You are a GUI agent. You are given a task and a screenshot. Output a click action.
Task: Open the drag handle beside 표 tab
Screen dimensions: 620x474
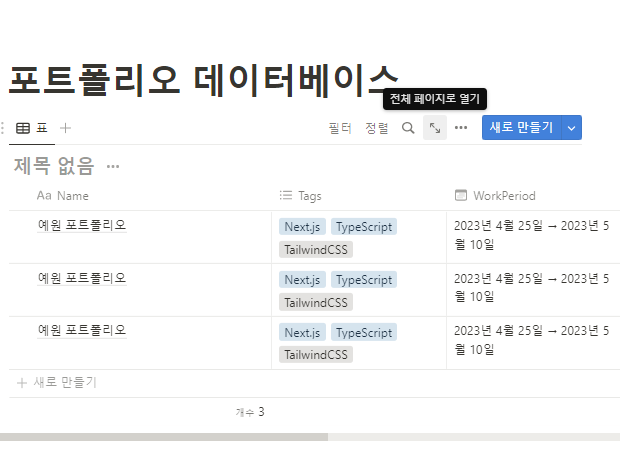pos(3,128)
